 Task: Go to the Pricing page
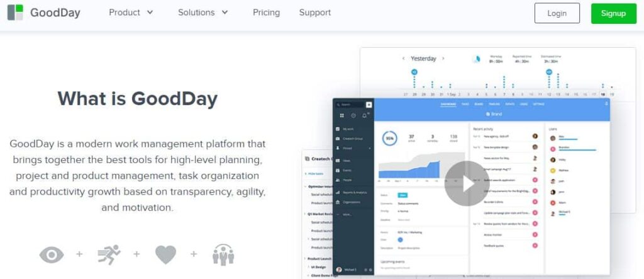[266, 13]
